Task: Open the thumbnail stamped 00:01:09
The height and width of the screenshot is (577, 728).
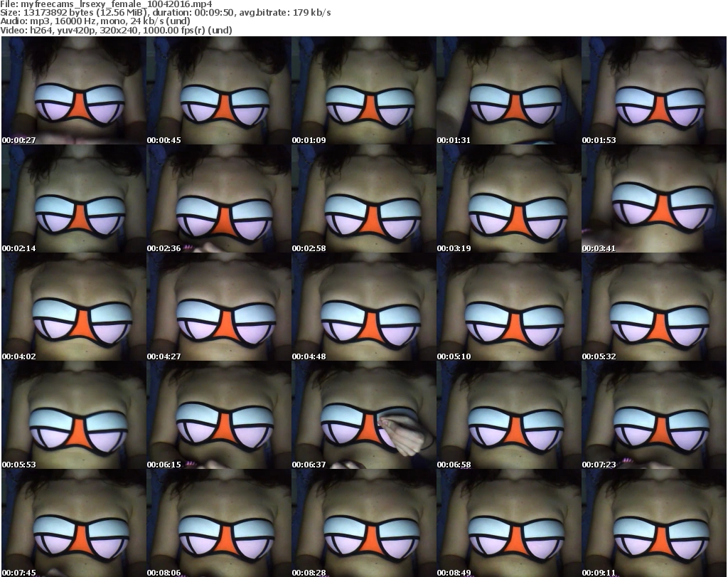Action: click(363, 90)
